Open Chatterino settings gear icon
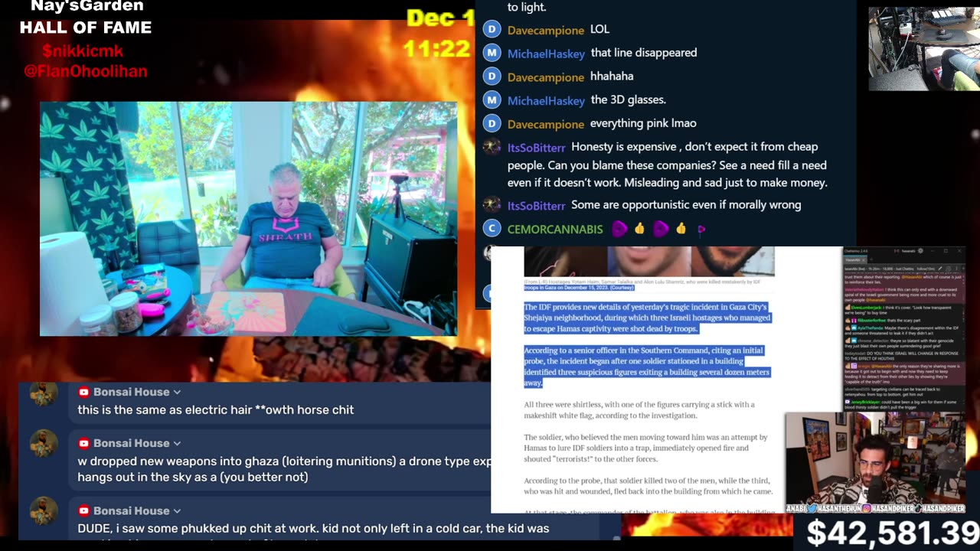980x551 pixels. pyautogui.click(x=920, y=251)
